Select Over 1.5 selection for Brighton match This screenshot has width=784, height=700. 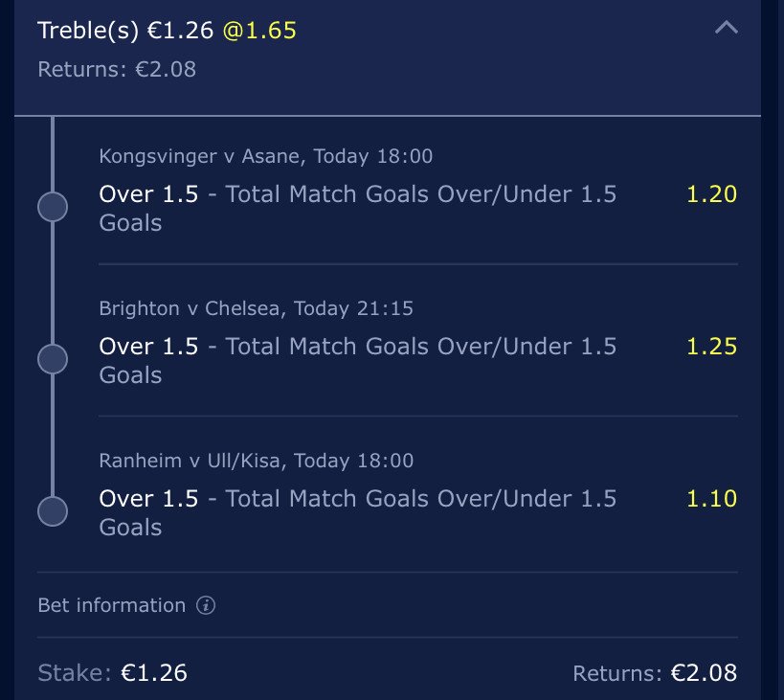[148, 346]
